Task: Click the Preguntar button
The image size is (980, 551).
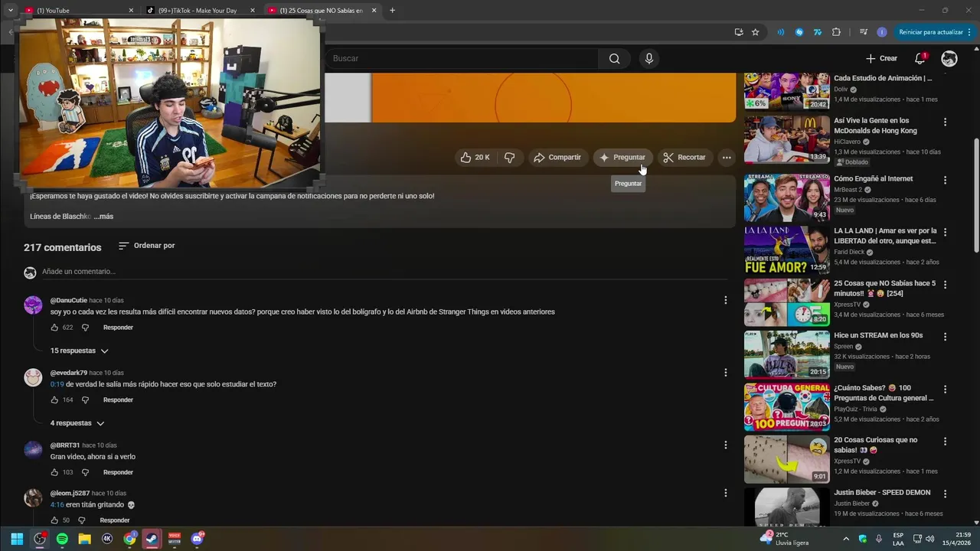Action: [x=622, y=158]
